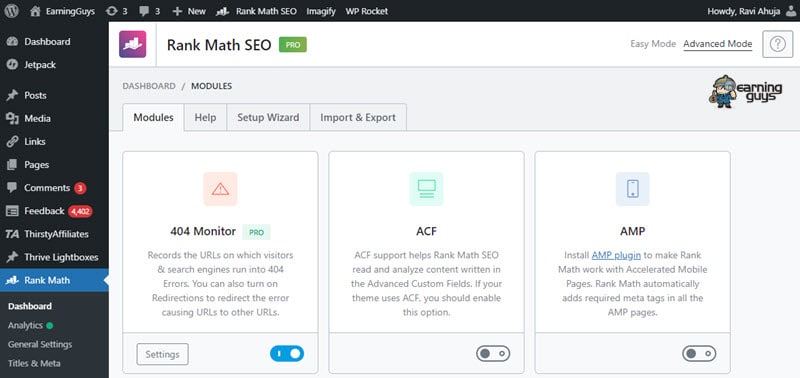Open Rank Math SEO admin bar menu
Image resolution: width=800 pixels, height=378 pixels.
pyautogui.click(x=256, y=11)
